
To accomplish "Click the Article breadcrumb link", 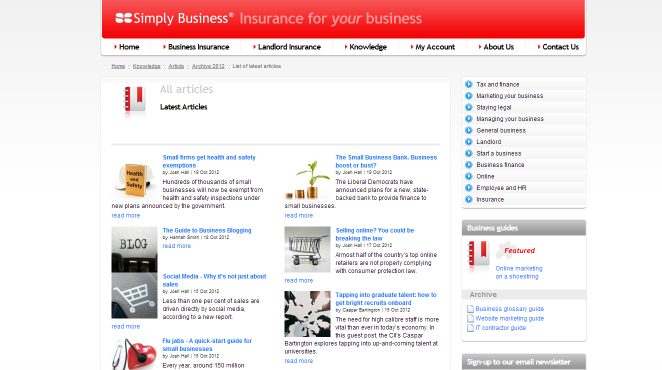I will 176,66.
